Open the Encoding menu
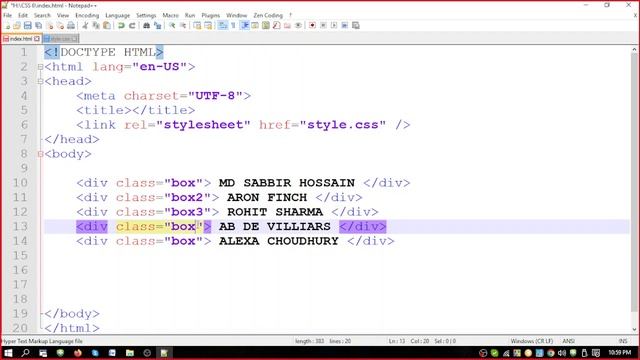This screenshot has height=360, width=640. pyautogui.click(x=87, y=15)
